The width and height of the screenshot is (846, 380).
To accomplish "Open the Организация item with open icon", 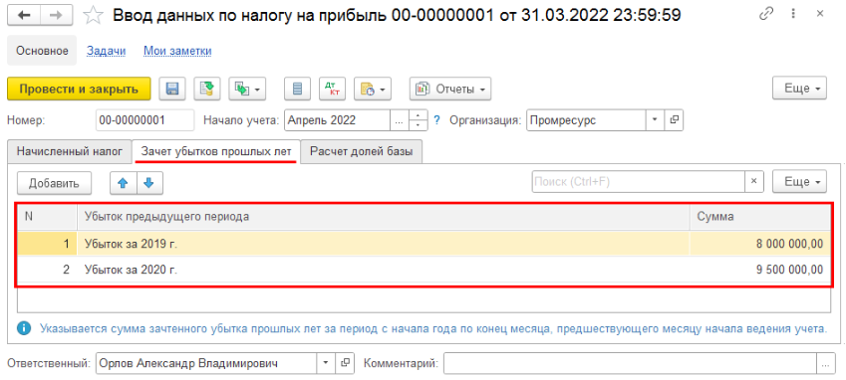I will click(674, 120).
